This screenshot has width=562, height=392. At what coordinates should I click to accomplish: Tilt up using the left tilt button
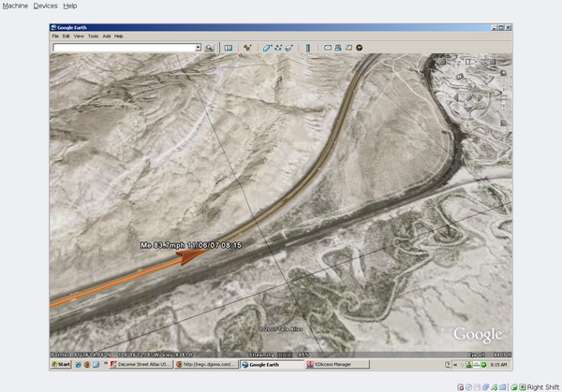[442, 62]
